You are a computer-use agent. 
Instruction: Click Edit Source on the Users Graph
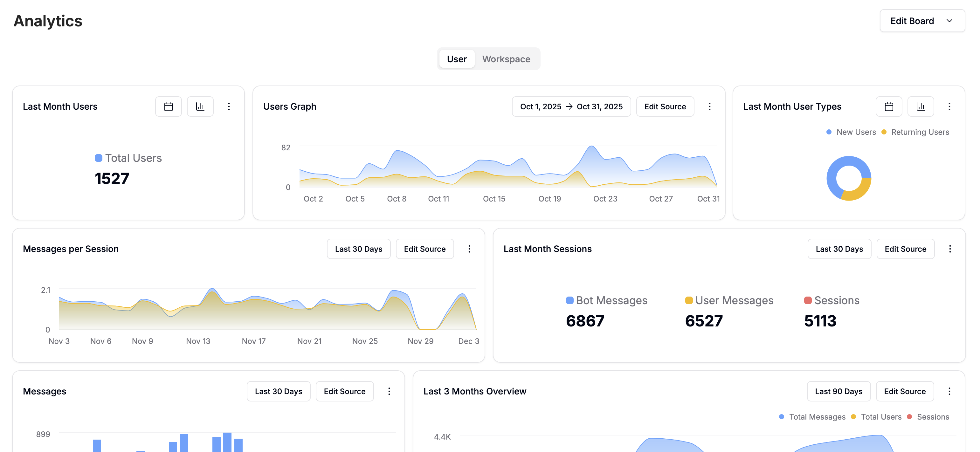click(x=665, y=106)
